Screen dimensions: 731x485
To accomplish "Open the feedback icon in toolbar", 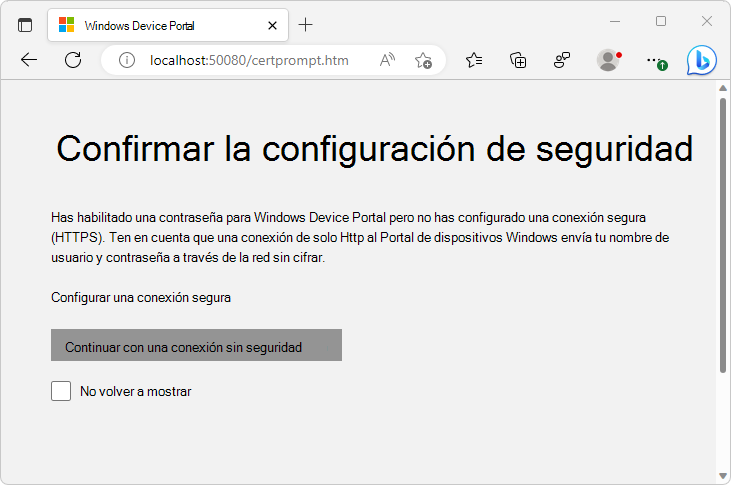I will (x=562, y=60).
